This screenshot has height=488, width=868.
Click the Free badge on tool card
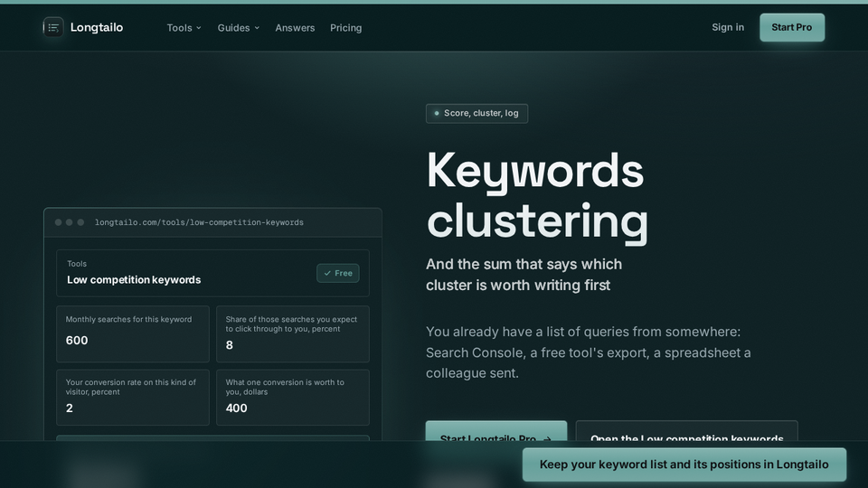pyautogui.click(x=337, y=273)
